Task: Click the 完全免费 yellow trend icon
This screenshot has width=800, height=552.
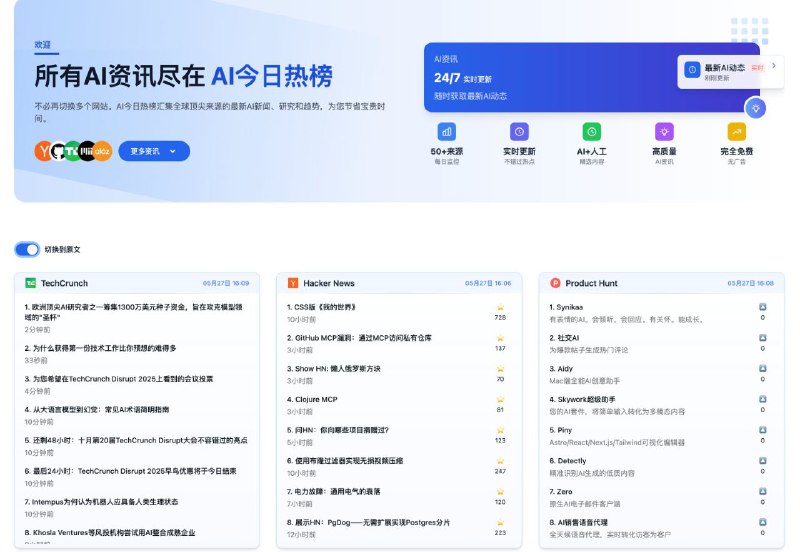Action: click(736, 132)
